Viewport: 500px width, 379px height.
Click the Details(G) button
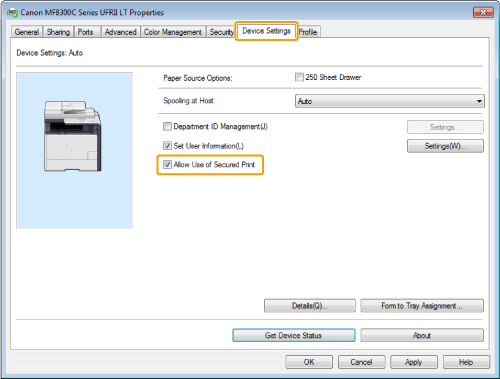(310, 306)
